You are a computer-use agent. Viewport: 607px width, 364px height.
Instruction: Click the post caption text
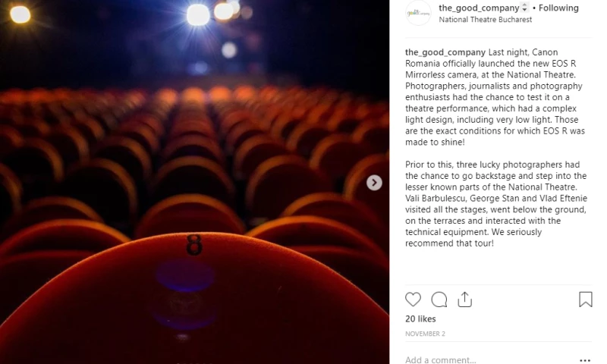point(496,148)
